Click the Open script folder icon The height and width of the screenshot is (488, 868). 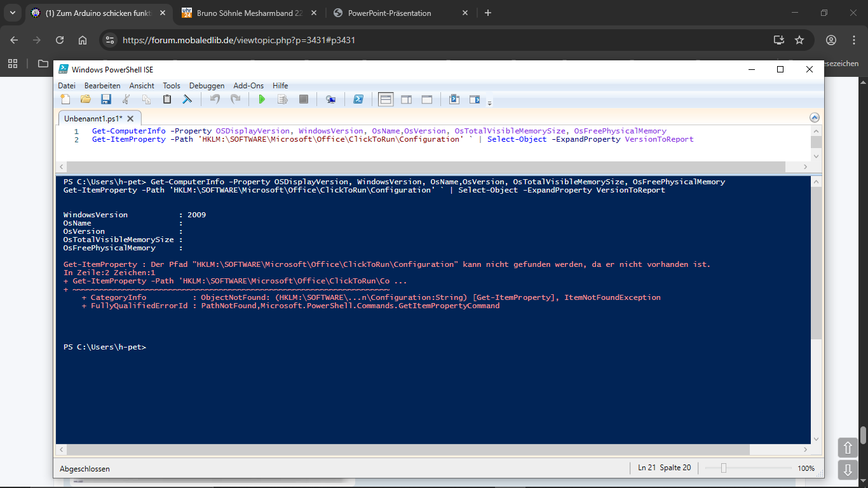click(86, 99)
